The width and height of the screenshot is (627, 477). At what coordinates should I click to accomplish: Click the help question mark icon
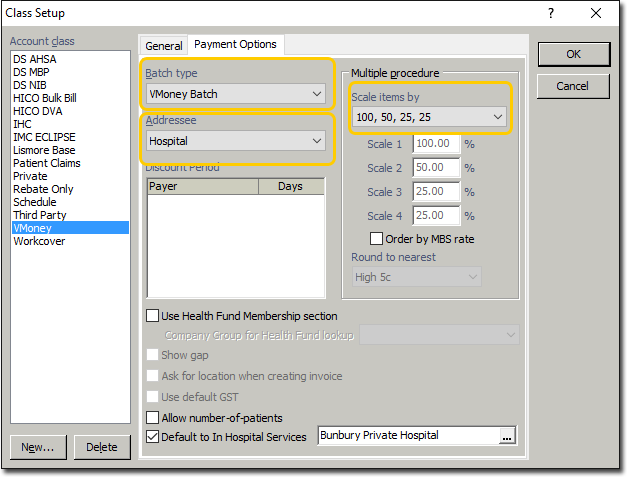(551, 14)
